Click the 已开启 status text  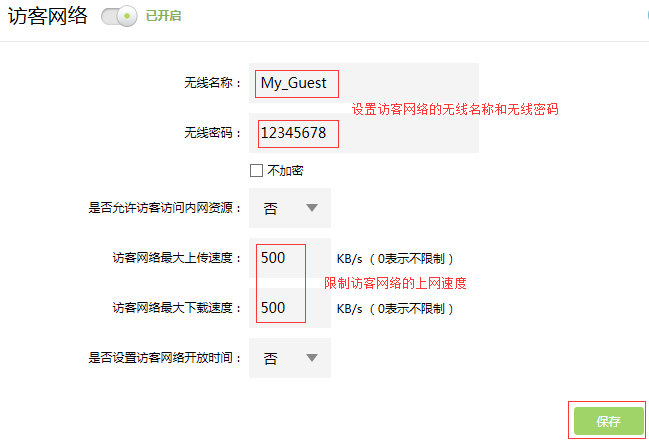164,17
